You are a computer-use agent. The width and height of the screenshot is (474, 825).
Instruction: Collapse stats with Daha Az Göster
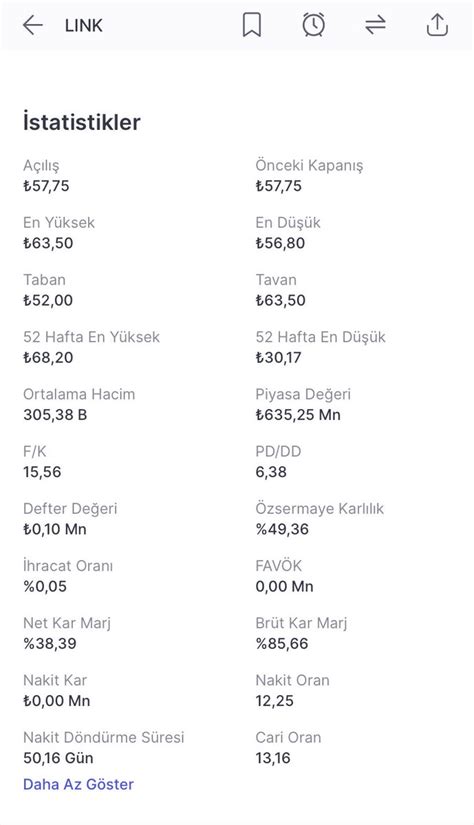78,784
